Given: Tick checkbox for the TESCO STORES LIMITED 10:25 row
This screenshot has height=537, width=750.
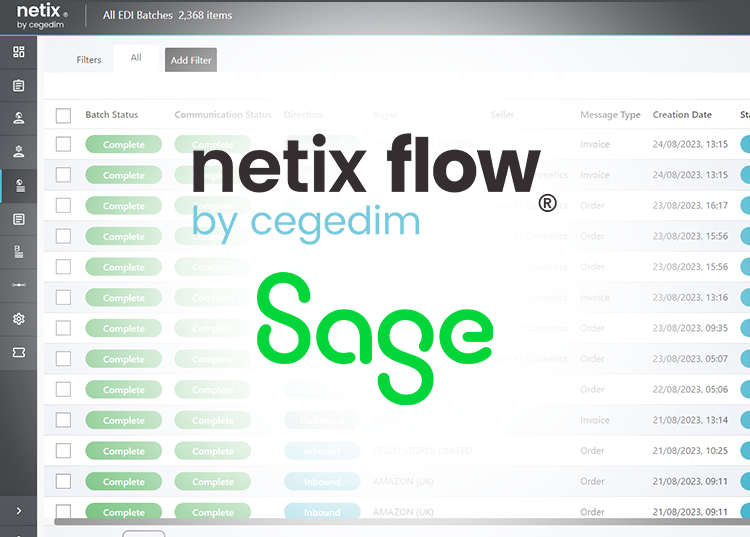Looking at the screenshot, I should 63,450.
